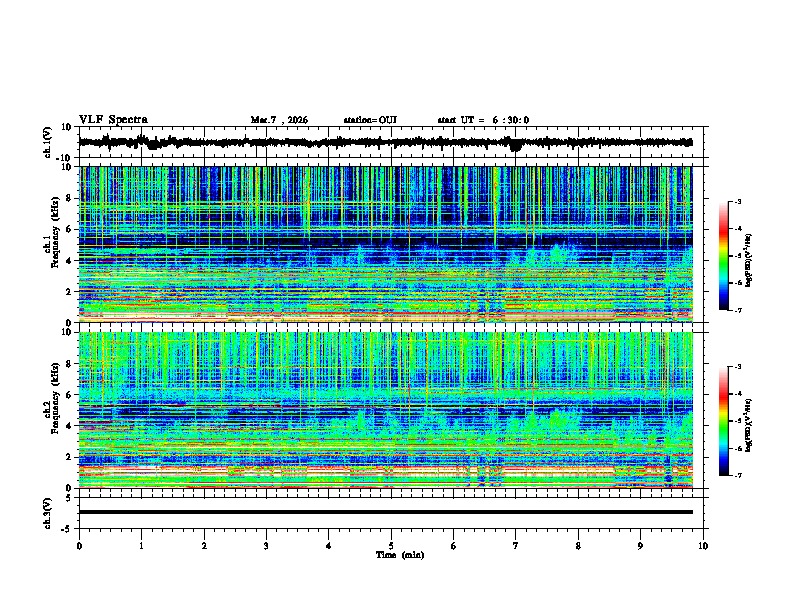Click time axis tick label "1"
The height and width of the screenshot is (612, 792).
click(141, 546)
